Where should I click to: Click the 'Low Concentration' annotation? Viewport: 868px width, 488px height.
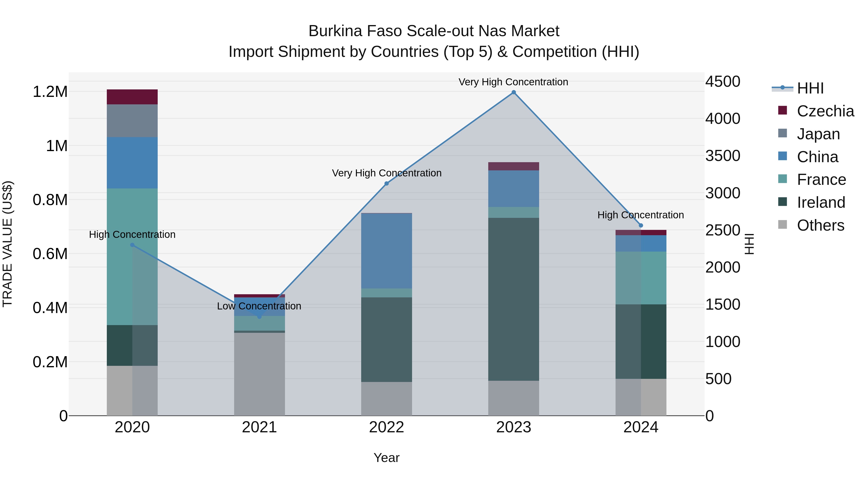click(259, 306)
